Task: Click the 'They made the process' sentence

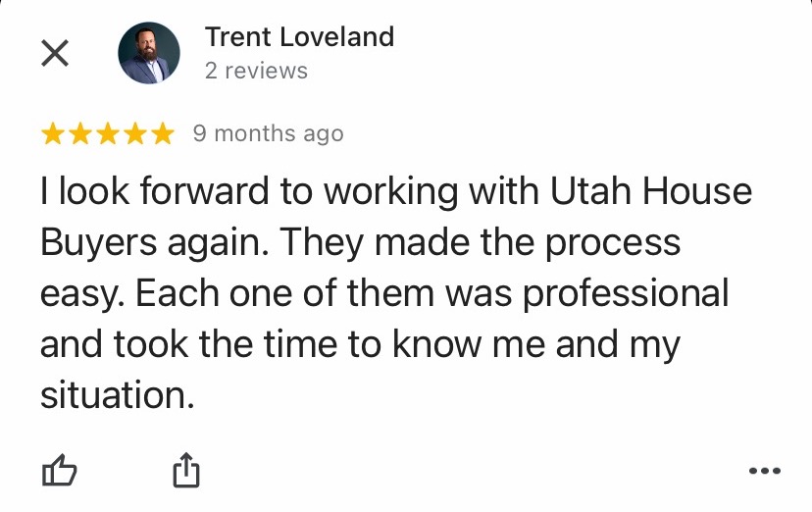Action: tap(481, 242)
